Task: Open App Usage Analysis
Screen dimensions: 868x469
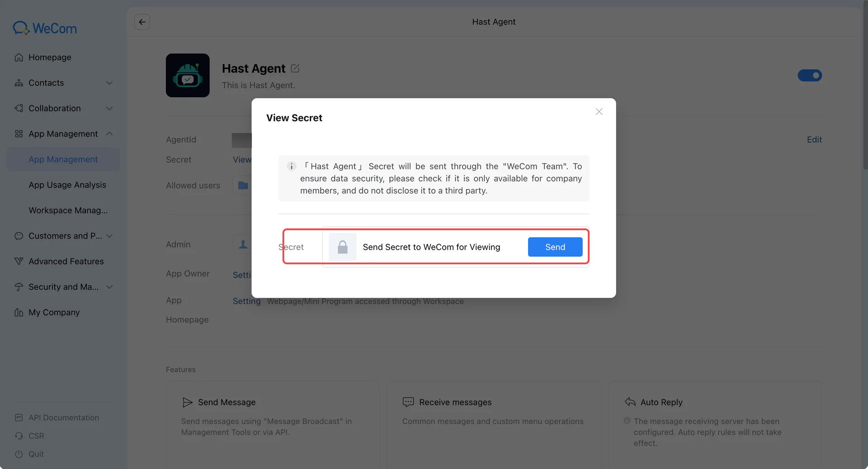Action: (67, 185)
